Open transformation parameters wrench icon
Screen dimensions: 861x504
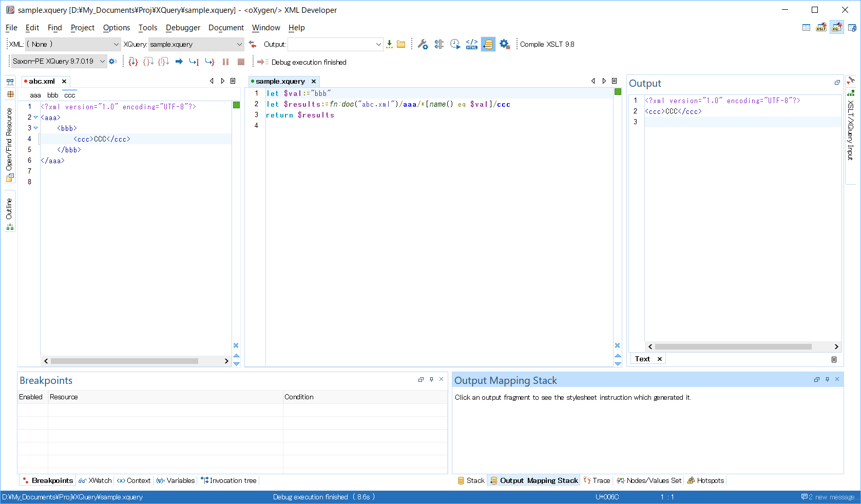(x=423, y=45)
